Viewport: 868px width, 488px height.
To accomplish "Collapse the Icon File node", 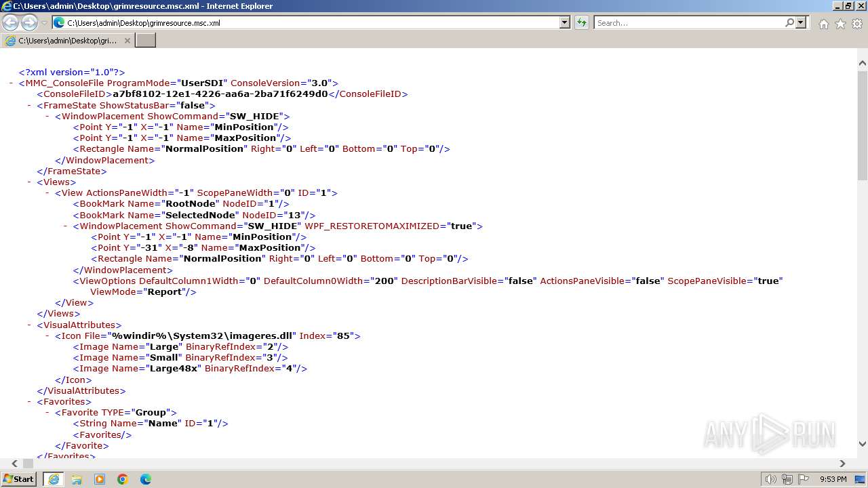I will click(48, 335).
